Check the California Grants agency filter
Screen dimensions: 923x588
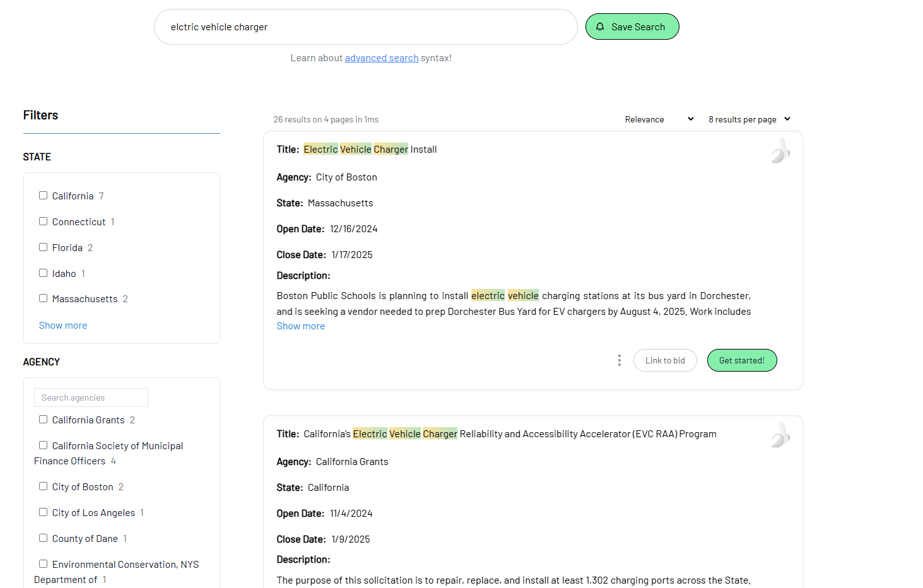coord(43,420)
